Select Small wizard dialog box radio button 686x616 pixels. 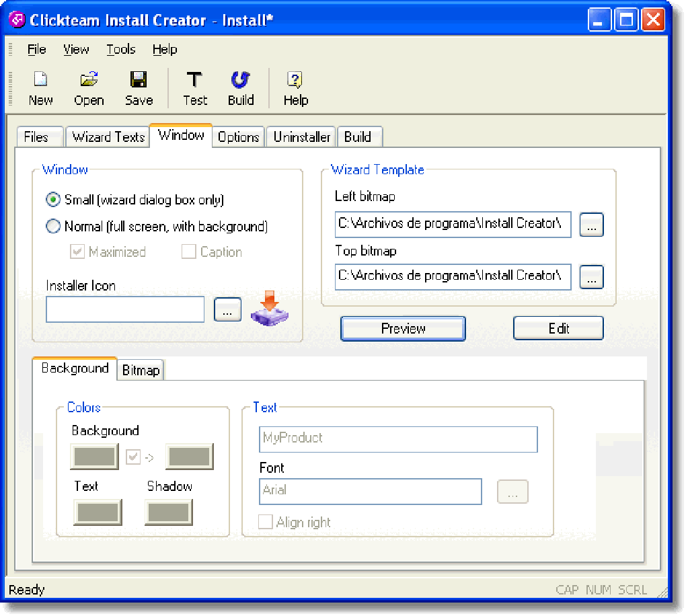tap(53, 200)
